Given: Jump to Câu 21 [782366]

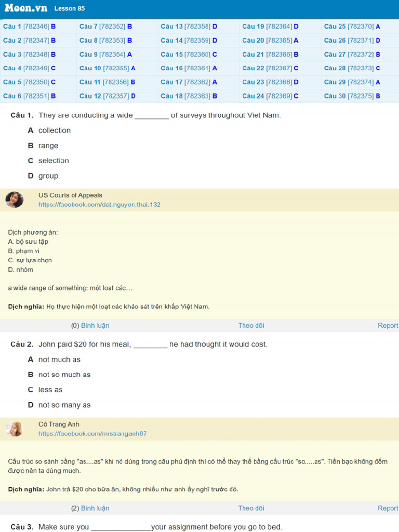Looking at the screenshot, I should (x=270, y=54).
